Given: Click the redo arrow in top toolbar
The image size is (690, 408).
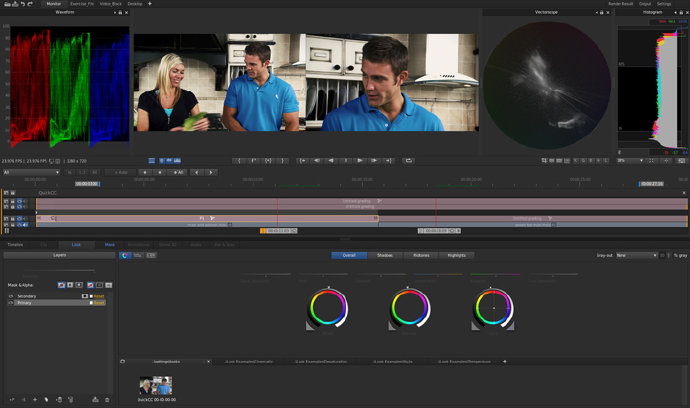Looking at the screenshot, I should [30, 4].
